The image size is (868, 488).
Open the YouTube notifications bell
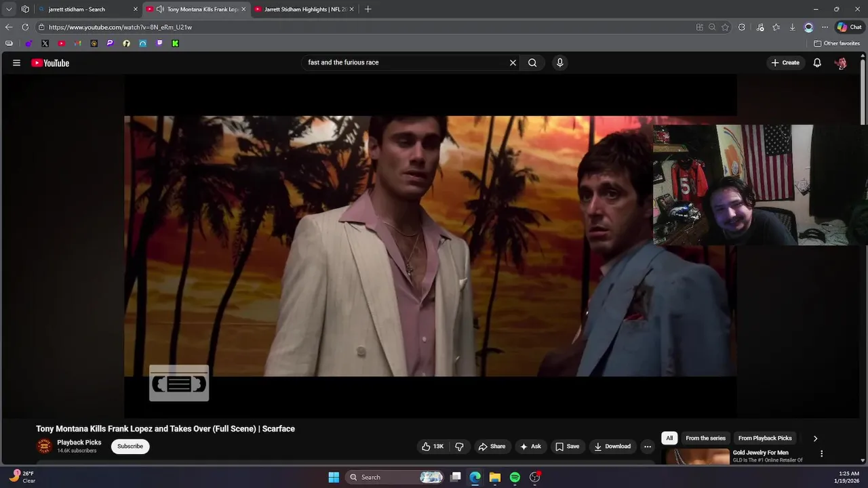click(817, 62)
